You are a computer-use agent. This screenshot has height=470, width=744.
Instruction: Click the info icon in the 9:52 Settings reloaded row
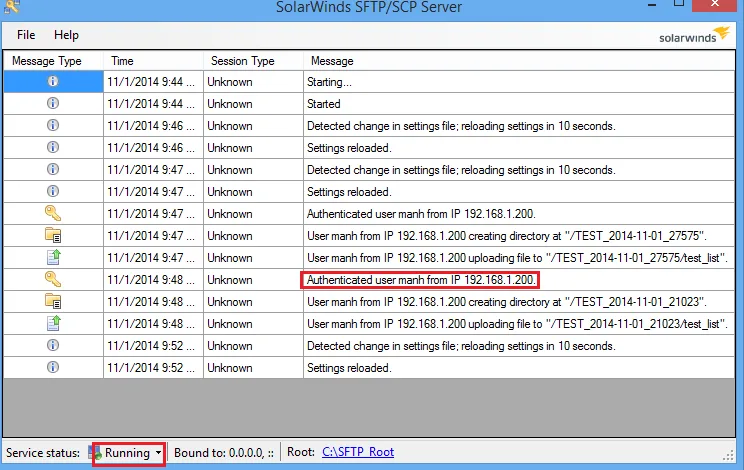pyautogui.click(x=53, y=367)
